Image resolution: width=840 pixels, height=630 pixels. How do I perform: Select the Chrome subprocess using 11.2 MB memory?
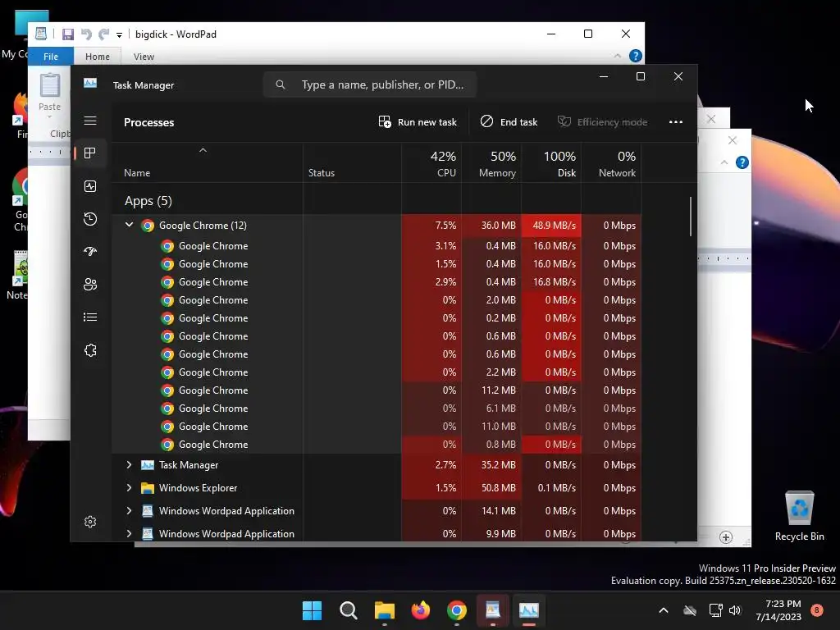tap(376, 390)
